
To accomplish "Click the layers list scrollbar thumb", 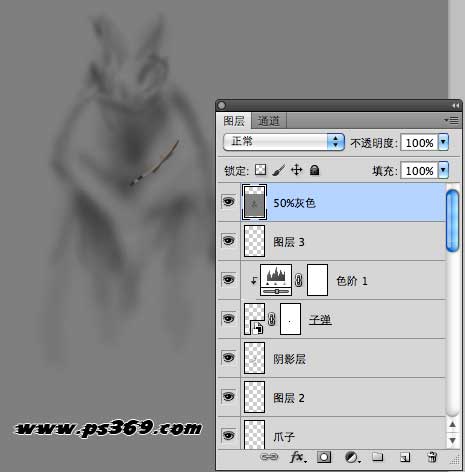I will coord(452,221).
